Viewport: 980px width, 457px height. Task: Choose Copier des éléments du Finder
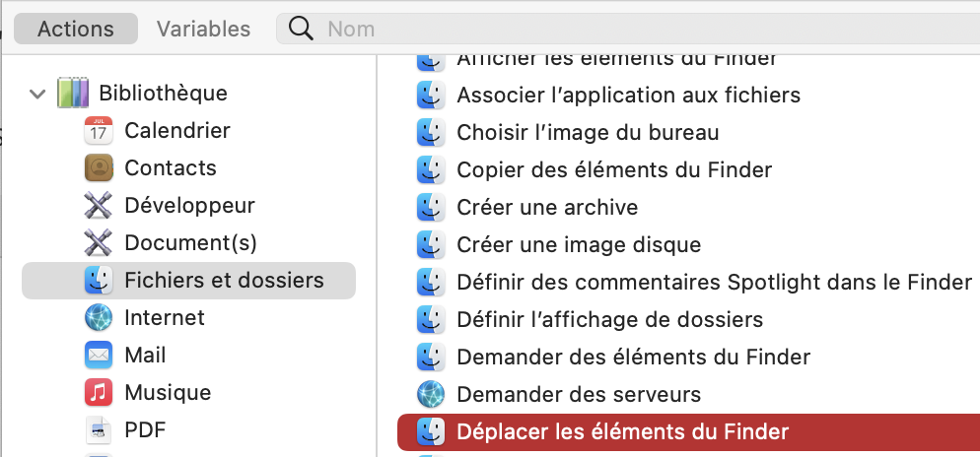(x=614, y=169)
